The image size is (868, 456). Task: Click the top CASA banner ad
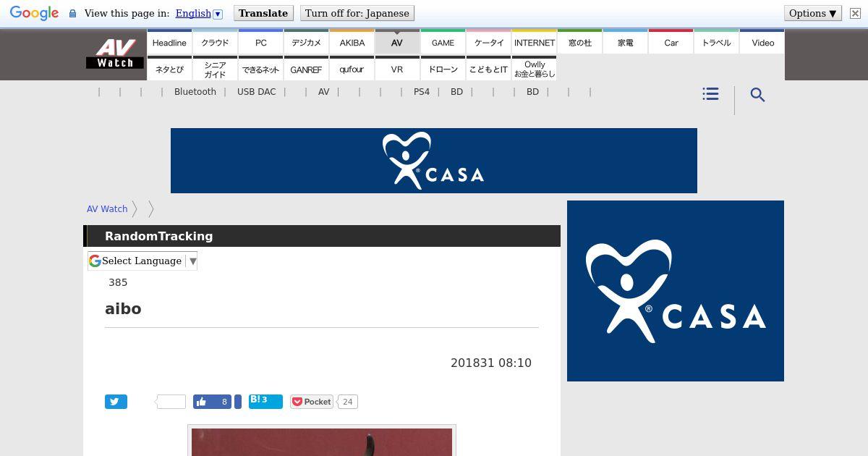[x=434, y=161]
